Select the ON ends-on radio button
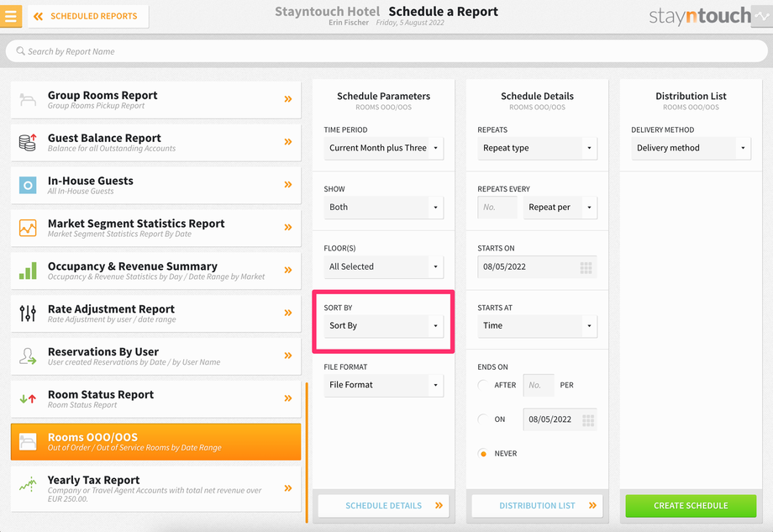773x532 pixels. click(x=483, y=419)
